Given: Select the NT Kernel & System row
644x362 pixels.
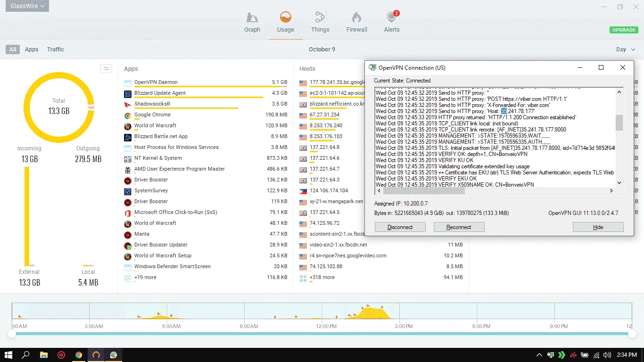Looking at the screenshot, I should (x=206, y=158).
